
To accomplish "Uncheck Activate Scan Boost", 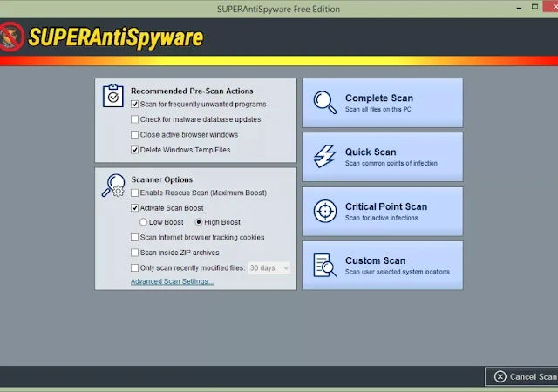I will (134, 207).
